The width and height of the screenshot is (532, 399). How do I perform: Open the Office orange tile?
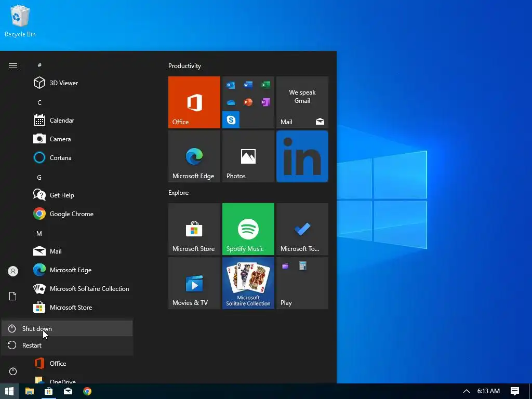click(194, 102)
